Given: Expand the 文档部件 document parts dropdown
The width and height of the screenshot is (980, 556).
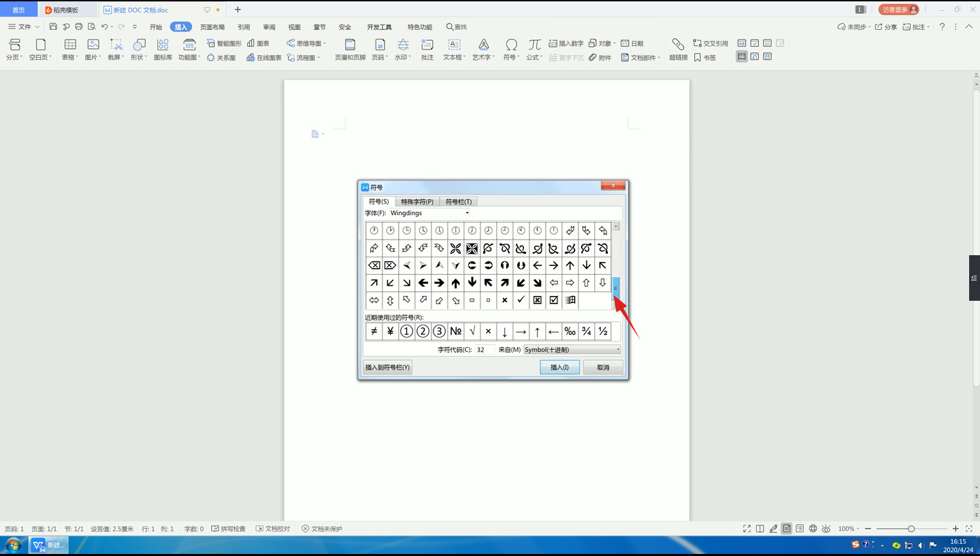Looking at the screenshot, I should 659,58.
